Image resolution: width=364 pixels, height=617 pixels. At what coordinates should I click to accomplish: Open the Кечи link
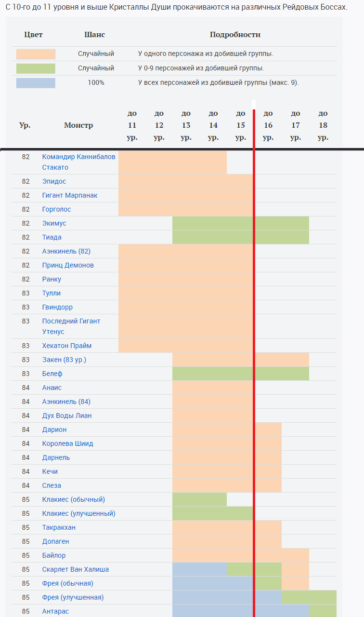[50, 471]
